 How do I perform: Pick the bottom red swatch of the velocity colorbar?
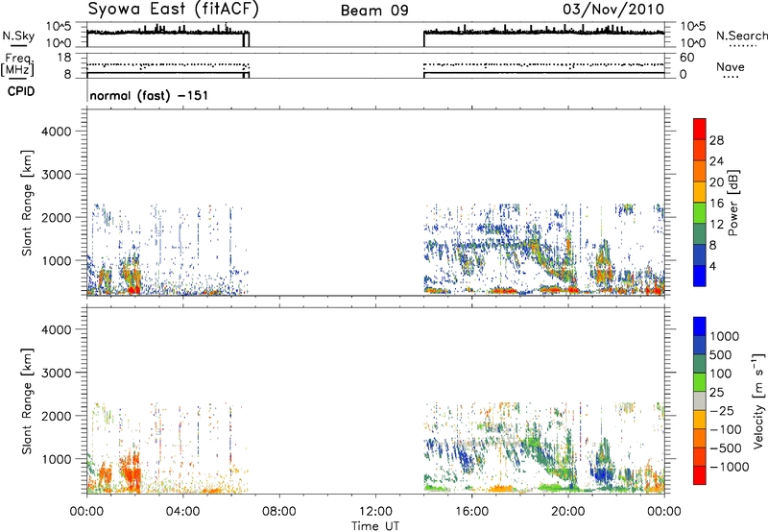[700, 475]
